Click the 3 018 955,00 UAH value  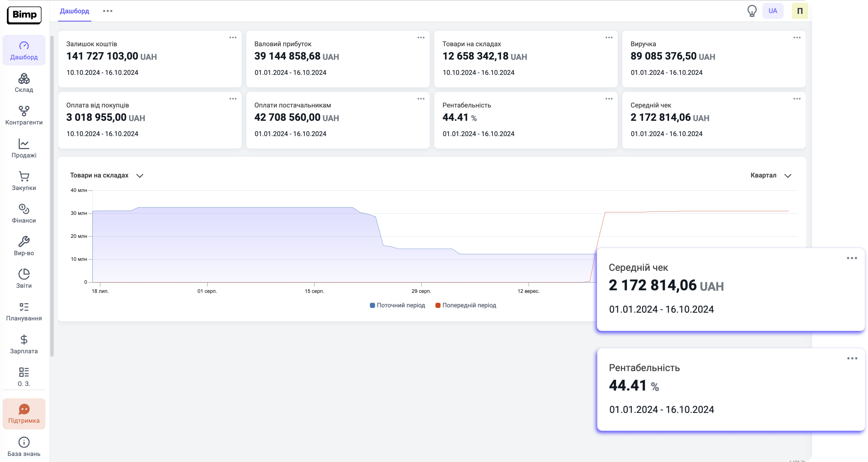point(106,118)
